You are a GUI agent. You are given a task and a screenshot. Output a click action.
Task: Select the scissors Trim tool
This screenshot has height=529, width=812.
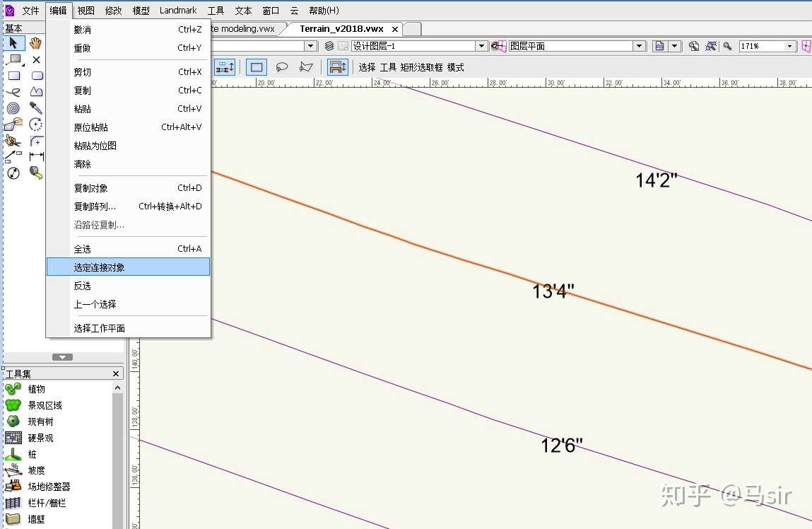click(x=13, y=141)
